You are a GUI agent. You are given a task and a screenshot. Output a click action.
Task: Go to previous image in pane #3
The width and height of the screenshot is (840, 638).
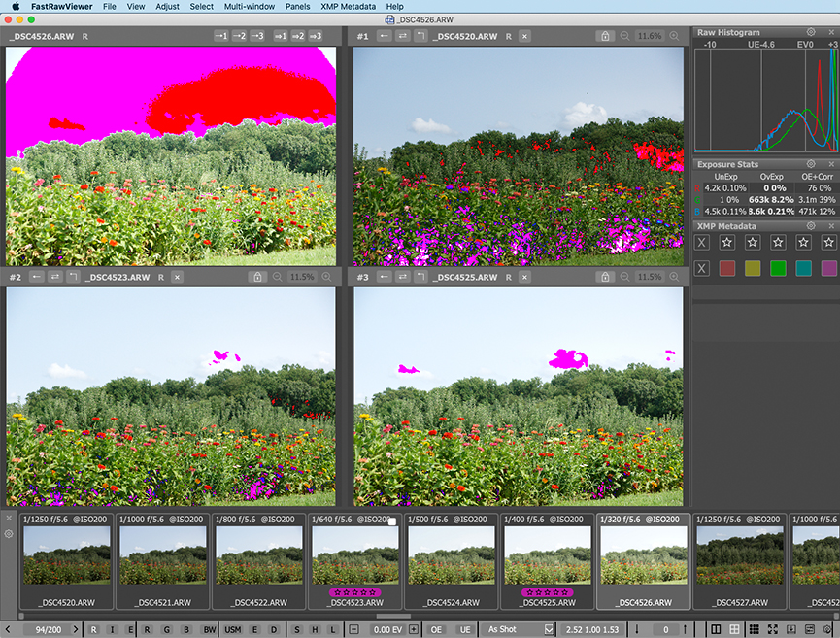click(384, 277)
